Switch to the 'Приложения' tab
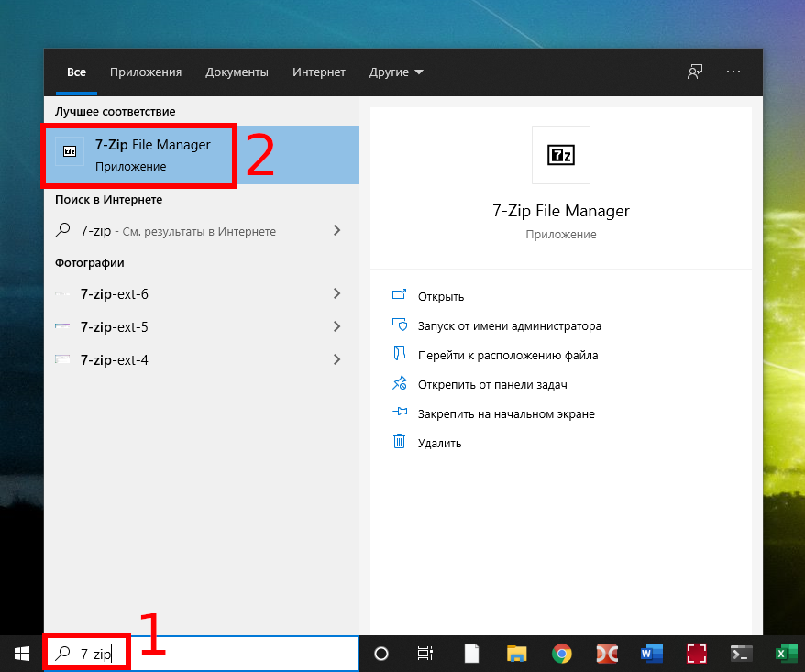The width and height of the screenshot is (805, 672). (x=146, y=72)
